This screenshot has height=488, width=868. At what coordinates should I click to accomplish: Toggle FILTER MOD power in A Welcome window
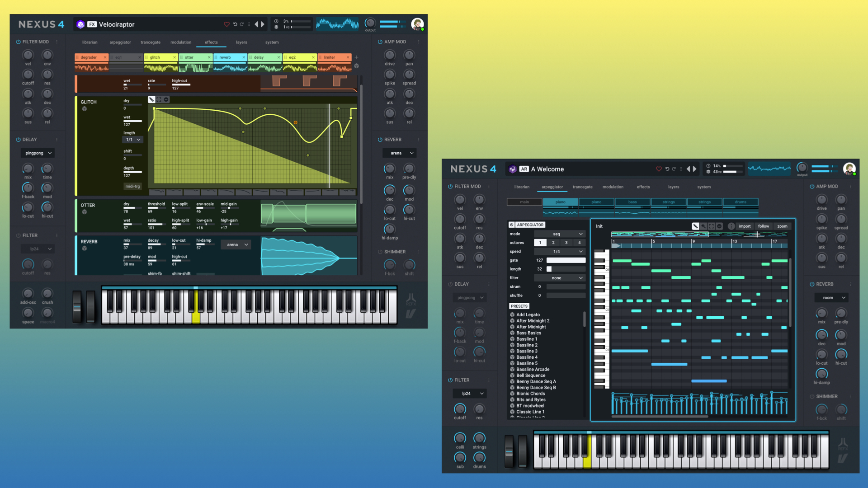[450, 187]
